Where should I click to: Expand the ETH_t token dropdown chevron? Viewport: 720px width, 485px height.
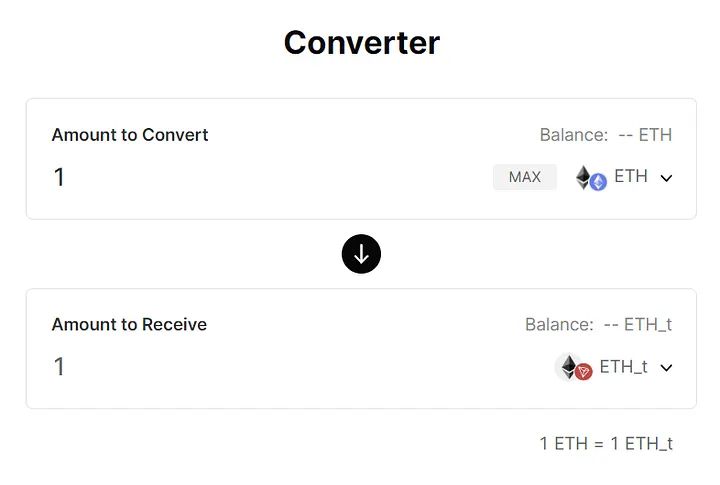click(x=667, y=368)
